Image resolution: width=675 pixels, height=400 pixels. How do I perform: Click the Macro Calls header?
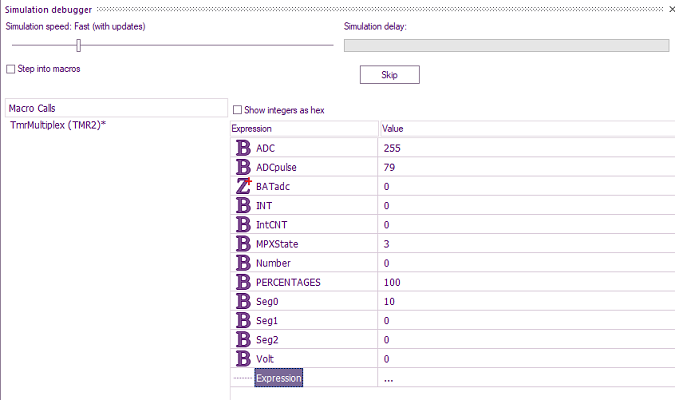[x=116, y=108]
